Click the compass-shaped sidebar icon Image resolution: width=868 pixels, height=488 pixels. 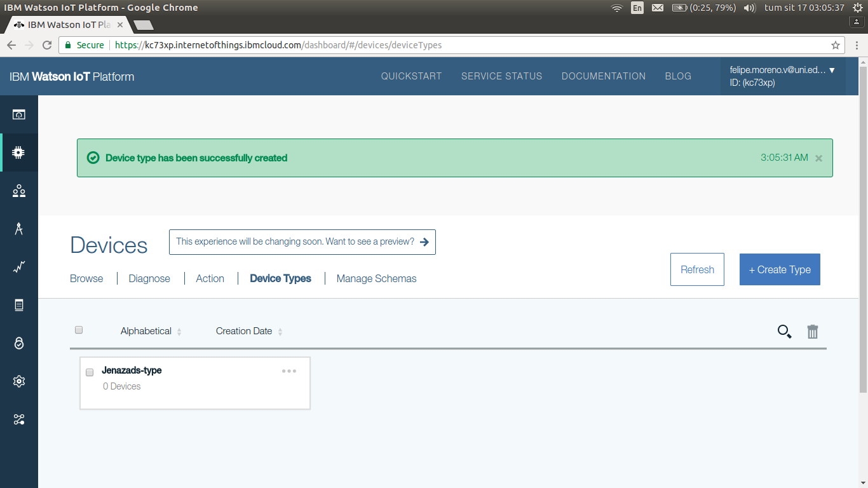coord(19,229)
